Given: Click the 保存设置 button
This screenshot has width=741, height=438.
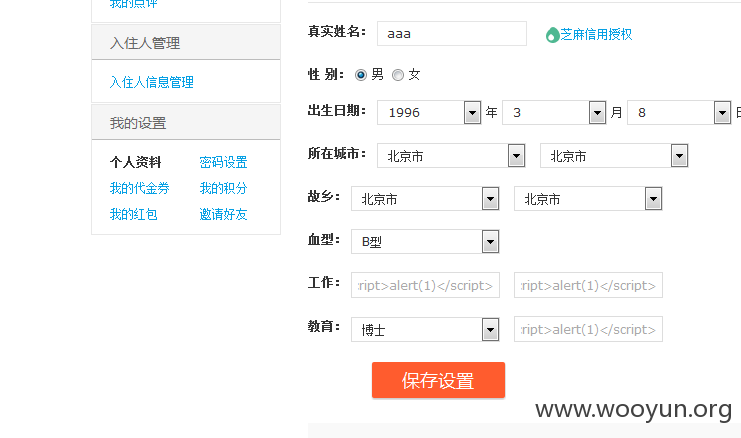Looking at the screenshot, I should [439, 380].
